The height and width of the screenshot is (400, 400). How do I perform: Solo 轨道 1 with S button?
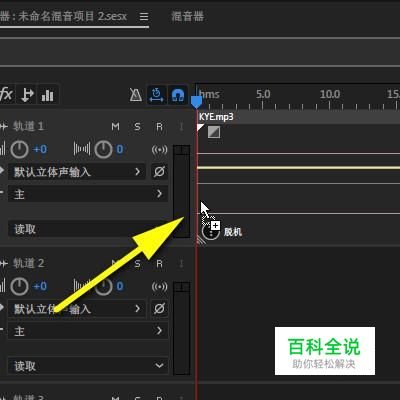pyautogui.click(x=137, y=127)
